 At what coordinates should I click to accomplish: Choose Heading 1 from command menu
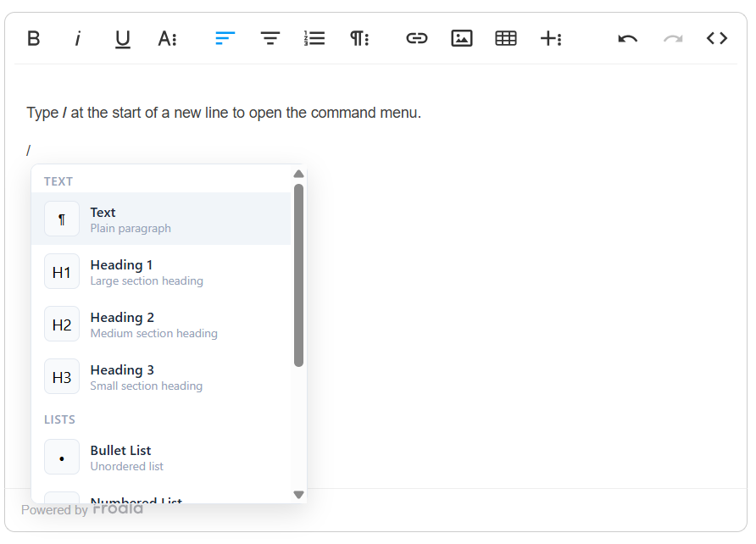pyautogui.click(x=162, y=271)
